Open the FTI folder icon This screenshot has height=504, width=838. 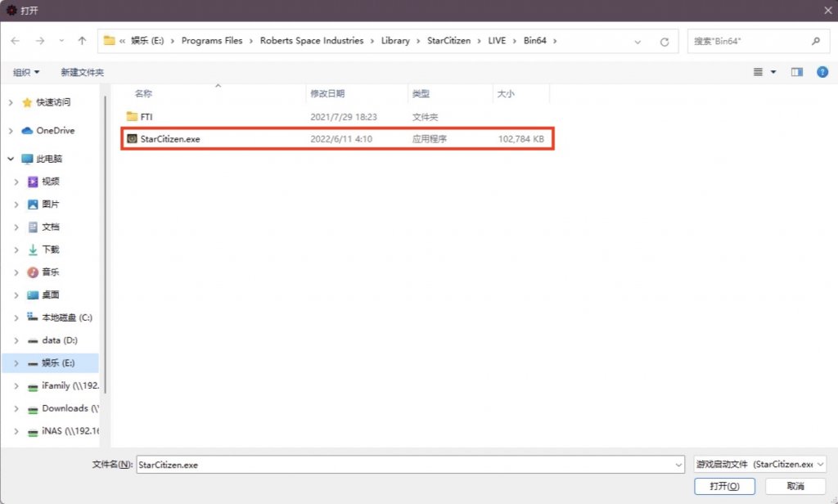(x=132, y=117)
